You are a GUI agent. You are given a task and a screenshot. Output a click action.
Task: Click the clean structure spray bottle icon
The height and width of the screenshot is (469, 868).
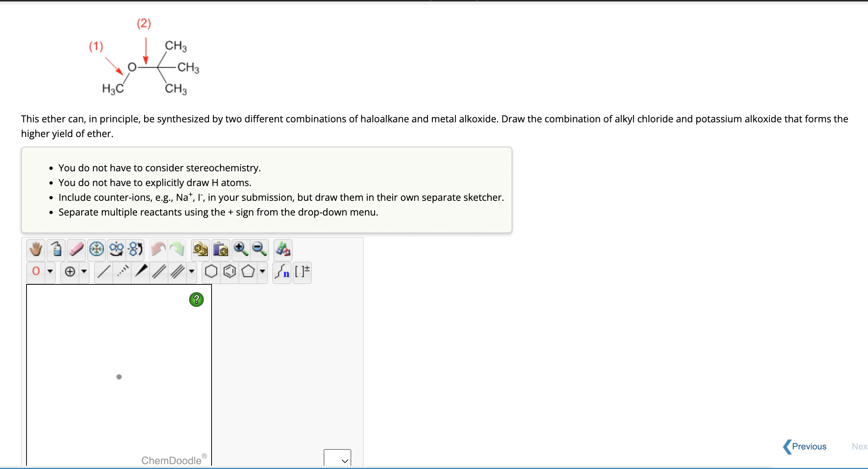click(x=56, y=249)
